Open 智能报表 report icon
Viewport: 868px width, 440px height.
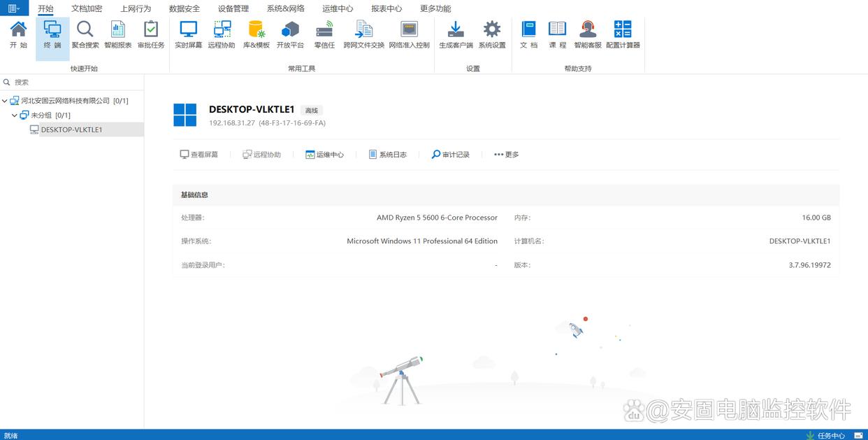click(118, 34)
